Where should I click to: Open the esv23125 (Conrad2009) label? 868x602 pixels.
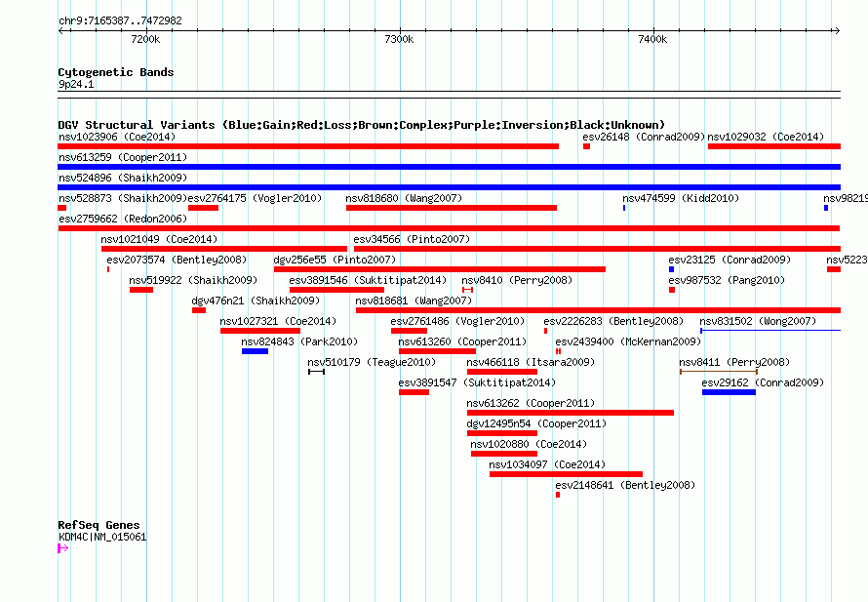730,260
